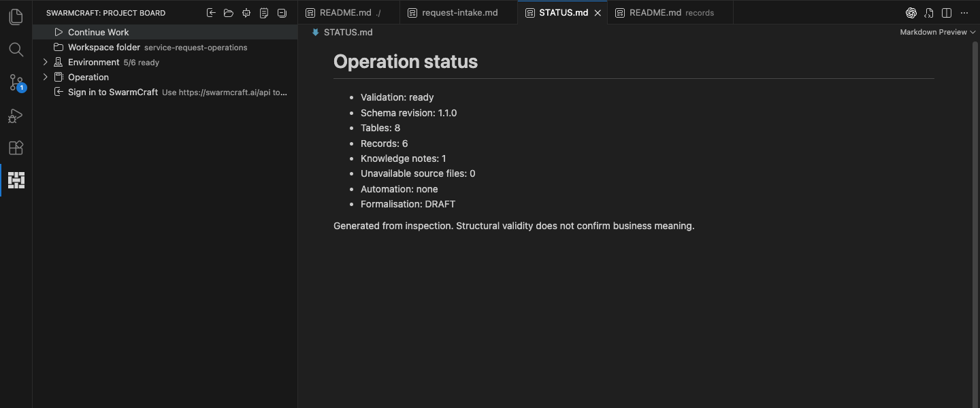Click the SWARMCRAFT: PROJECT BOARD title
Image resolution: width=980 pixels, height=408 pixels.
pos(105,13)
